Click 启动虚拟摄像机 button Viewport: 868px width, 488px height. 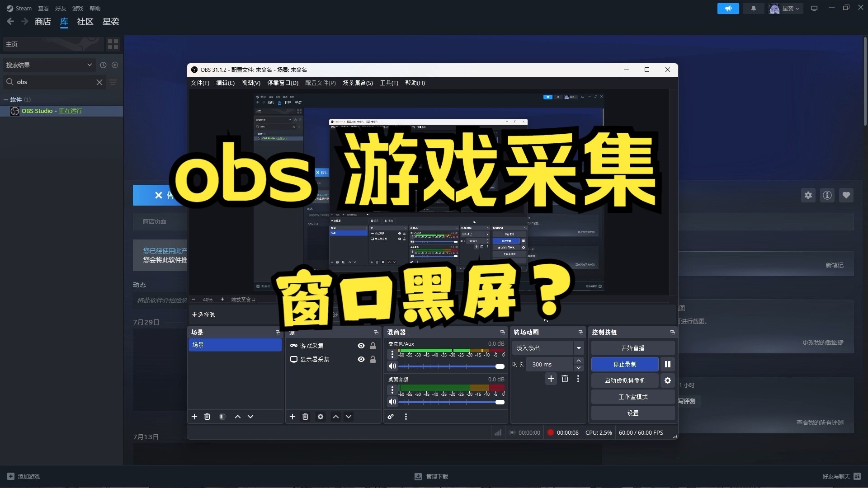[625, 380]
